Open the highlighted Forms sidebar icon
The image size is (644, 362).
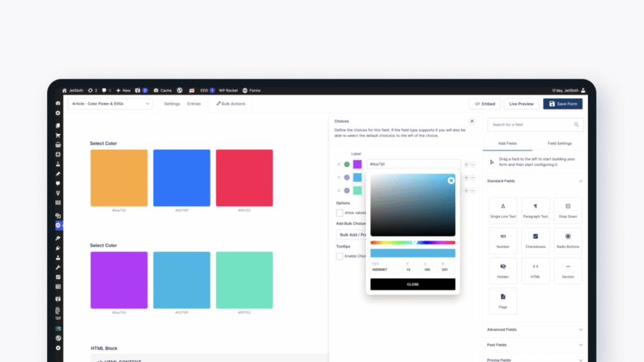tap(58, 225)
